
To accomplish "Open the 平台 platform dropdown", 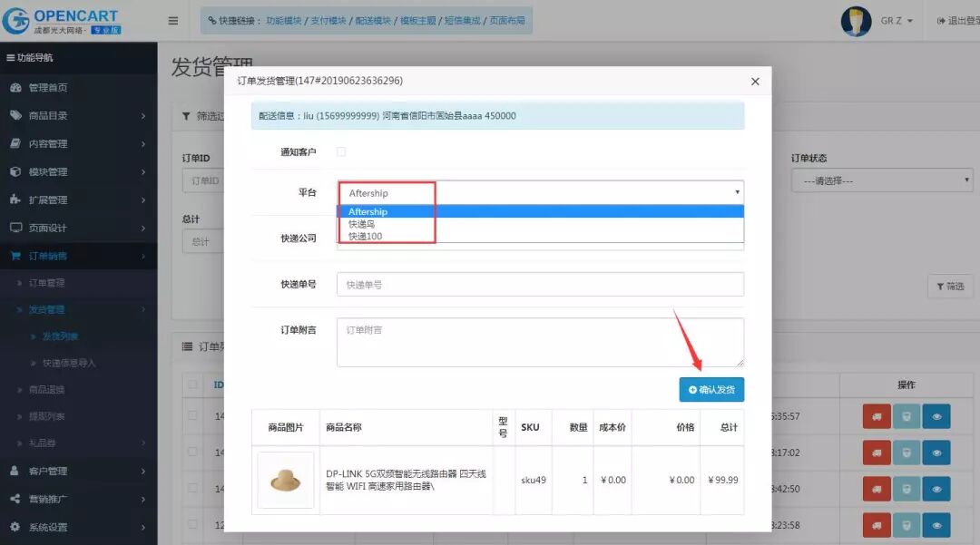I will (x=540, y=193).
